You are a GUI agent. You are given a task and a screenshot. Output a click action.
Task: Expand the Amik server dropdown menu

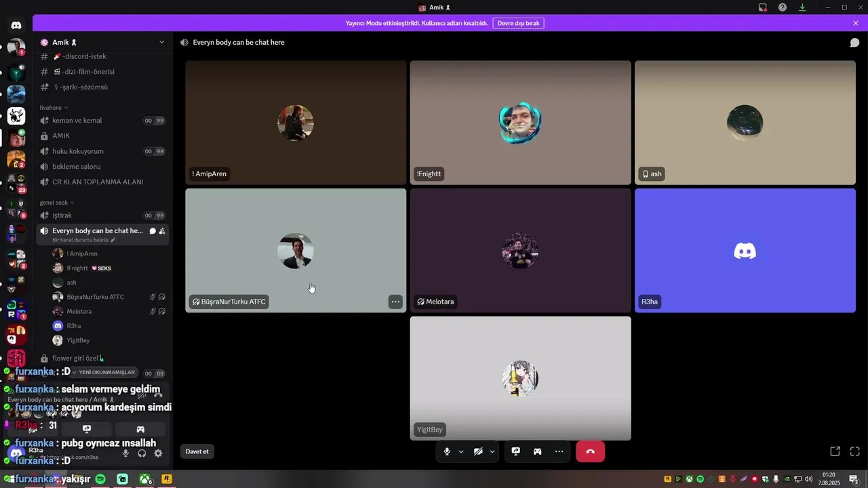(x=161, y=42)
